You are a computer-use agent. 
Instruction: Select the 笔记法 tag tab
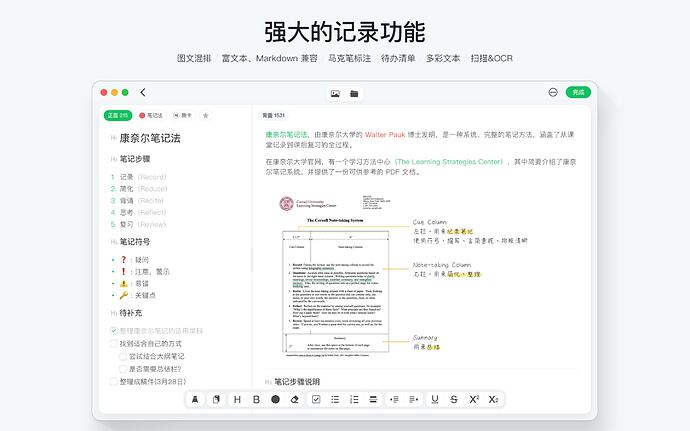(153, 115)
